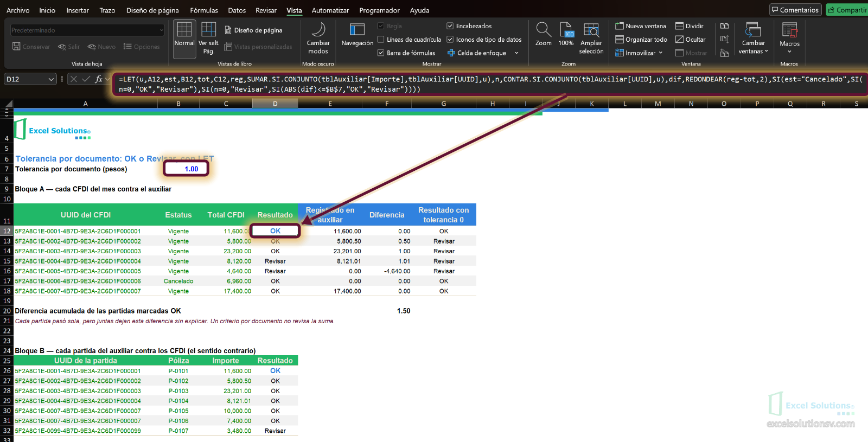This screenshot has width=868, height=442.
Task: Click the insert function fx icon
Action: click(99, 79)
